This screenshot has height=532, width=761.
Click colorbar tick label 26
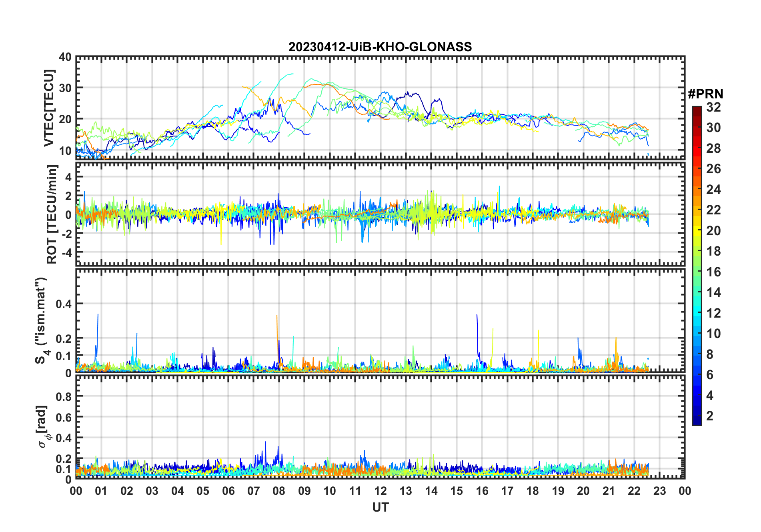[713, 169]
